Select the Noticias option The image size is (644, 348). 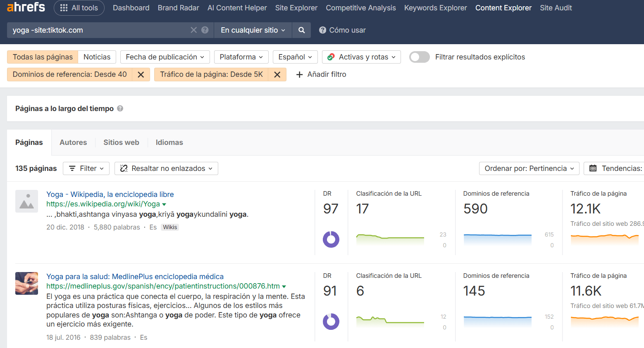97,57
